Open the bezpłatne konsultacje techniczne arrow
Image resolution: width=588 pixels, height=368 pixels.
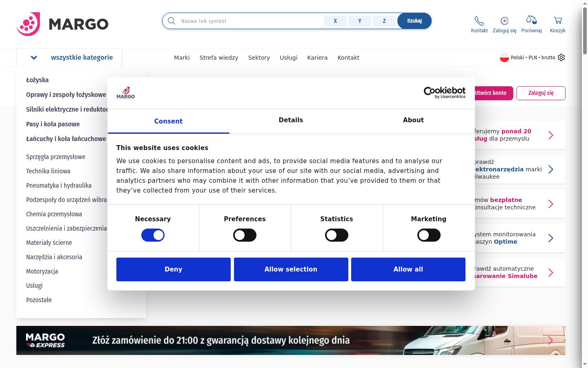coord(551,204)
